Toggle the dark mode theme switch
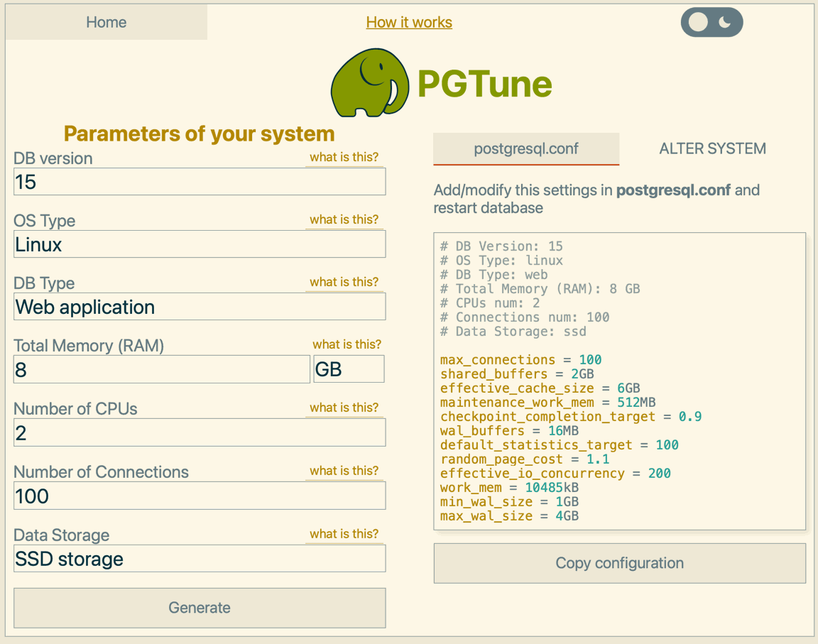Image resolution: width=818 pixels, height=644 pixels. tap(711, 23)
